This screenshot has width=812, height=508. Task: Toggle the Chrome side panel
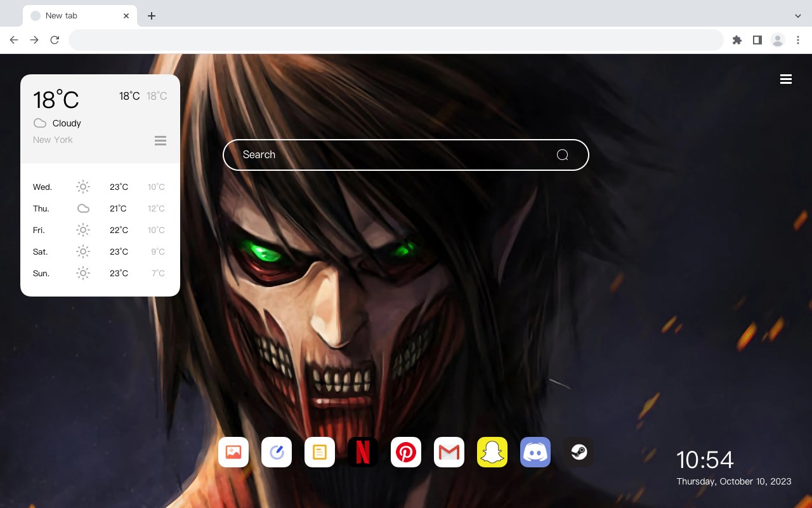coord(757,40)
